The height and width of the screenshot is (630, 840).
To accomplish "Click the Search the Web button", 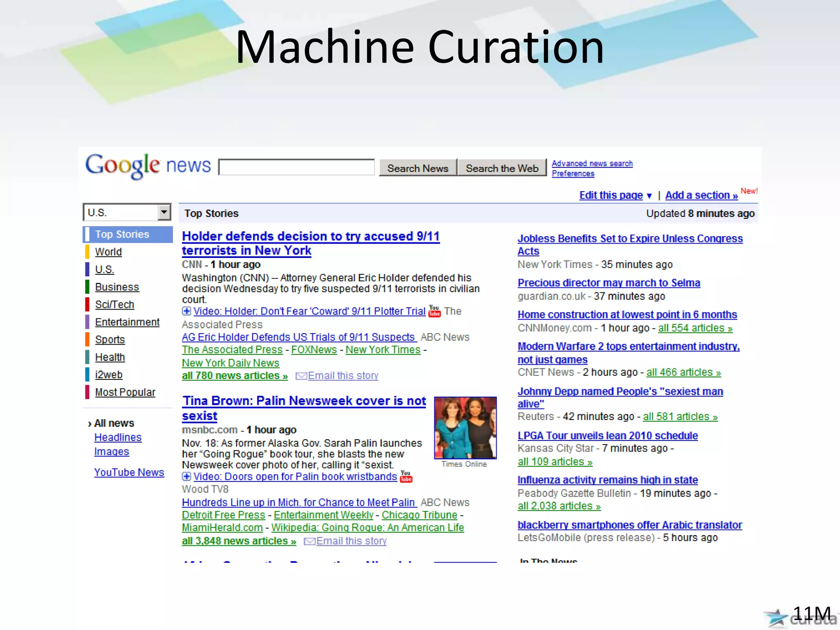I will [502, 168].
